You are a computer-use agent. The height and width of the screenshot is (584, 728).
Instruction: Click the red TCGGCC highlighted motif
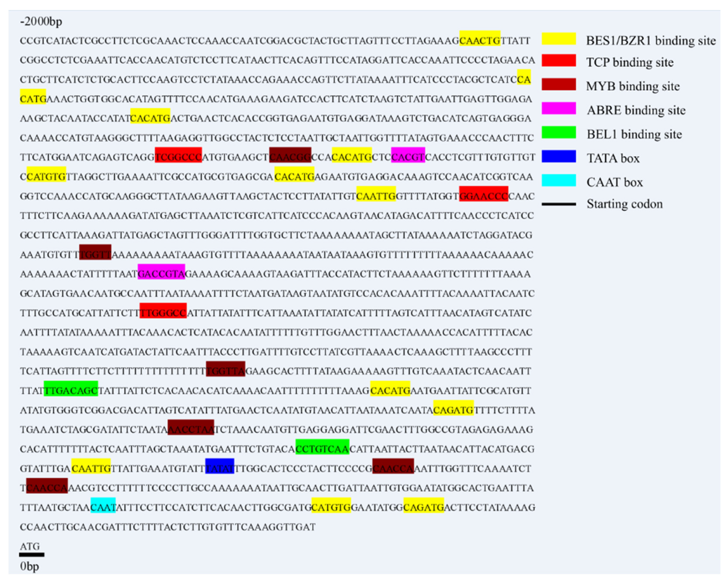click(178, 155)
